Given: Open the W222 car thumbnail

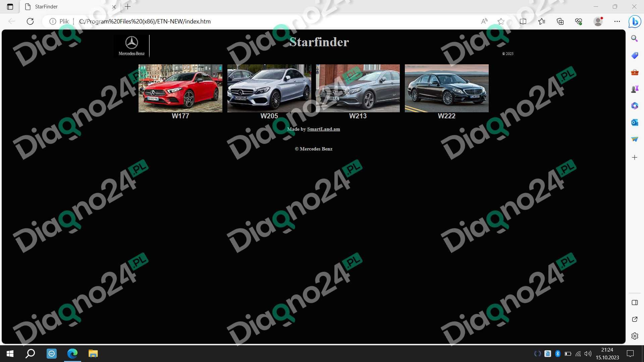Looking at the screenshot, I should click(446, 88).
